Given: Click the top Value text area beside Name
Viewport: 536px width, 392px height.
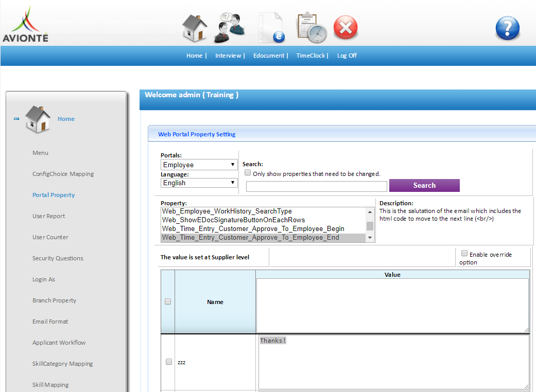Looking at the screenshot, I should pos(392,305).
